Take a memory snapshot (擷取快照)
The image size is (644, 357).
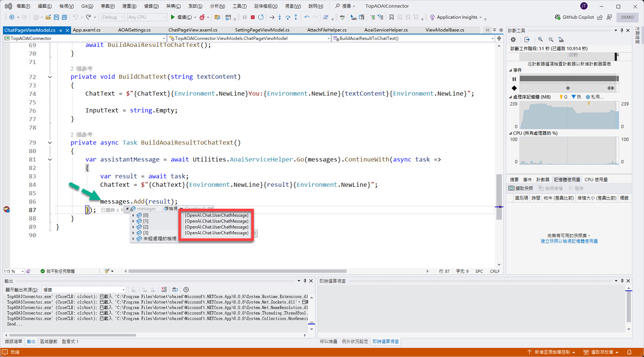tap(521, 188)
